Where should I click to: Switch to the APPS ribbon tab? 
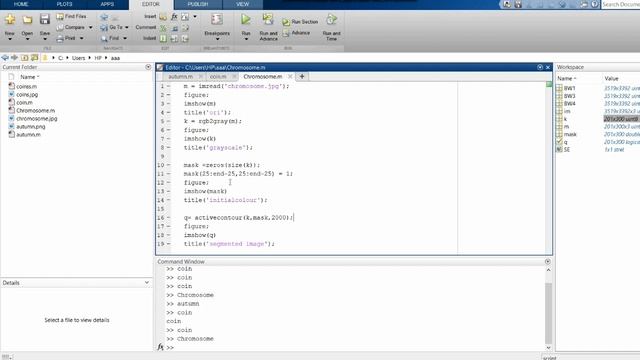[107, 4]
